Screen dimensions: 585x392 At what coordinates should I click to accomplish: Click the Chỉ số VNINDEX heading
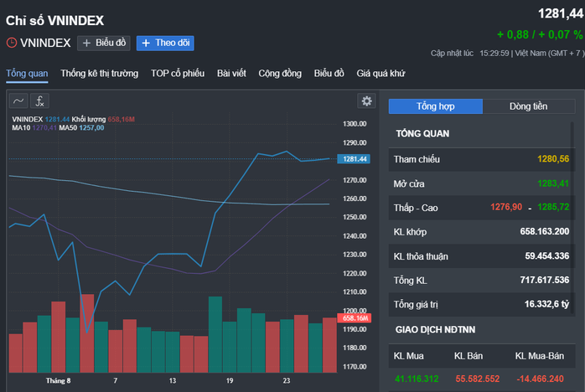[54, 21]
